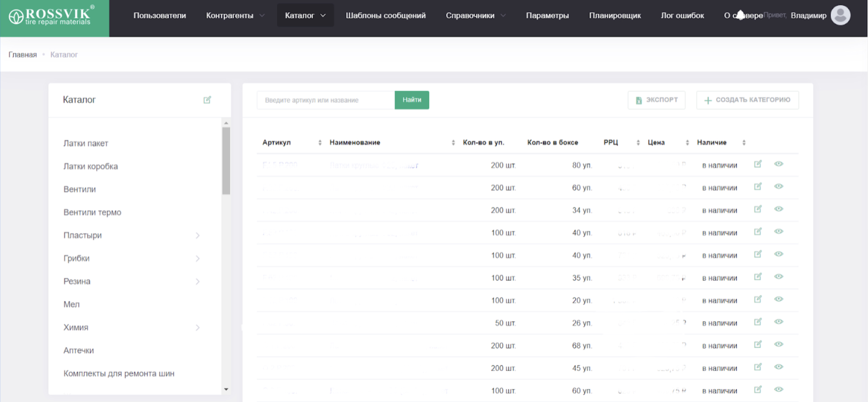View the row with 45 уп. via eye icon
868x402 pixels.
[779, 367]
